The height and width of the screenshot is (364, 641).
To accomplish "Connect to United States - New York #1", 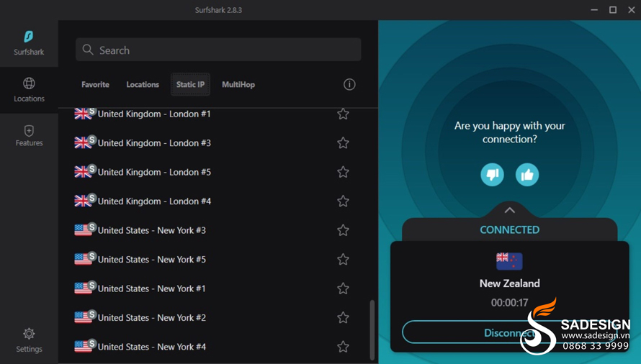I will pos(218,288).
